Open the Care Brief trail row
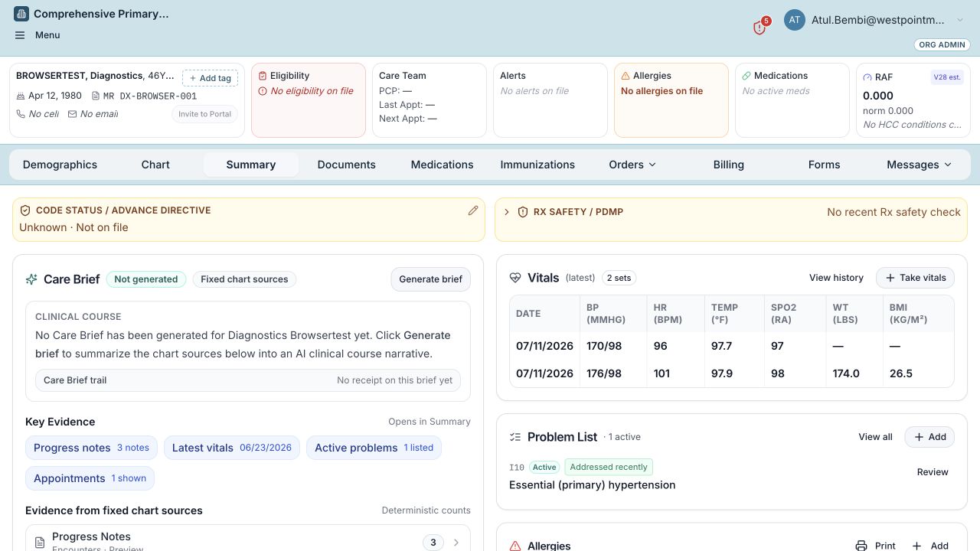Screen dimensions: 980x551 (x=248, y=380)
